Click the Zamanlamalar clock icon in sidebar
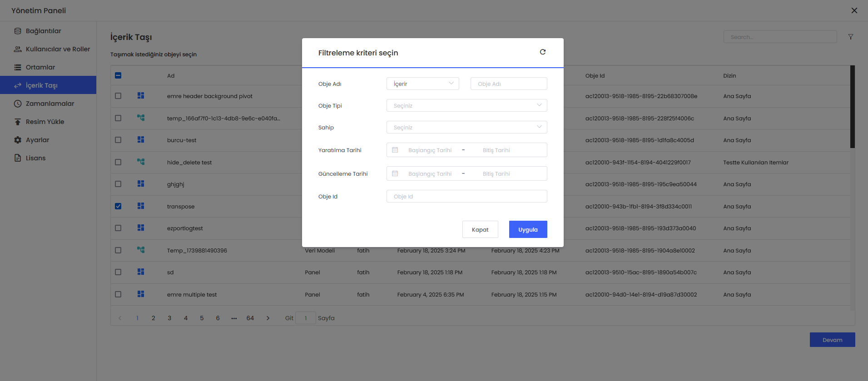Screen dimensions: 868x381 coord(18,104)
